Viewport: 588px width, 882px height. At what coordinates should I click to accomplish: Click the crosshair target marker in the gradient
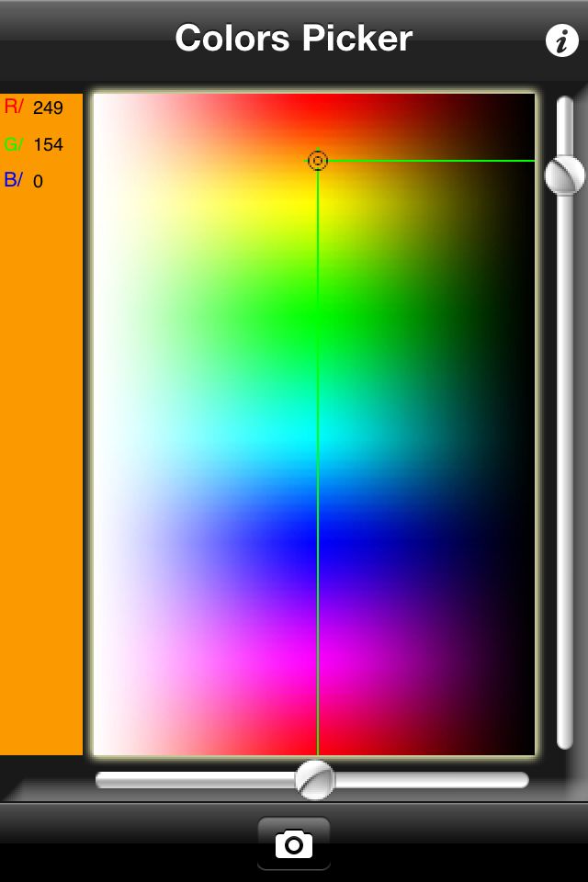[x=318, y=161]
